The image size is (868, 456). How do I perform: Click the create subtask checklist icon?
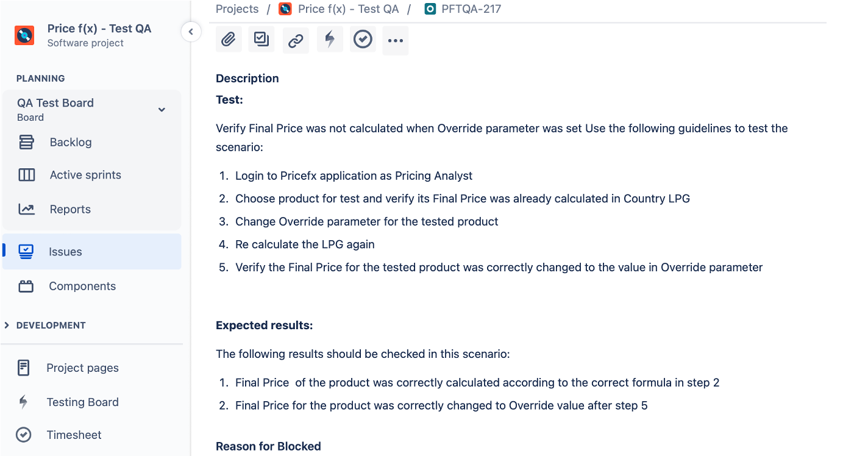click(262, 40)
